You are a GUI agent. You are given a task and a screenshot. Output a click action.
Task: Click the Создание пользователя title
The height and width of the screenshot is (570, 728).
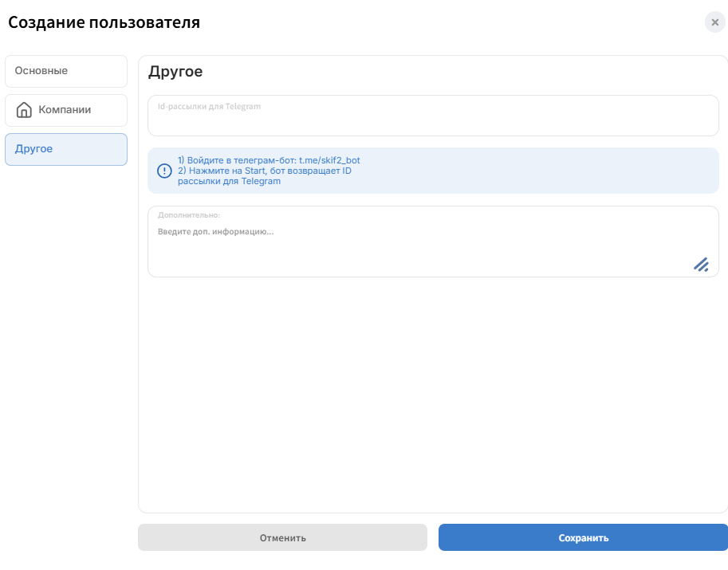coord(104,22)
